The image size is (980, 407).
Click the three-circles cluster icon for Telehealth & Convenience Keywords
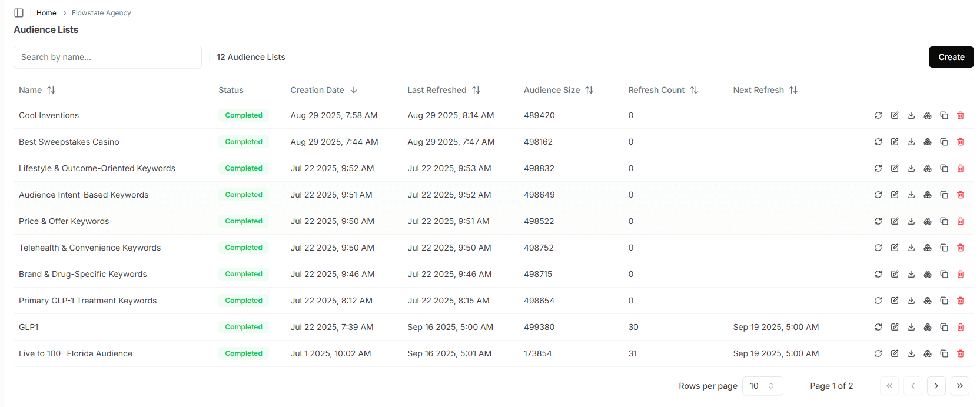point(928,248)
